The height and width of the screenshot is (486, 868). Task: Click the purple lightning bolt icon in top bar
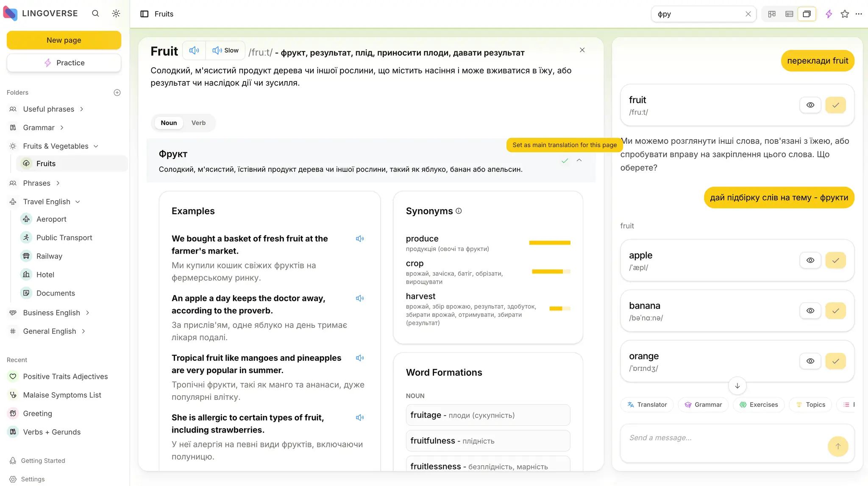click(x=829, y=14)
